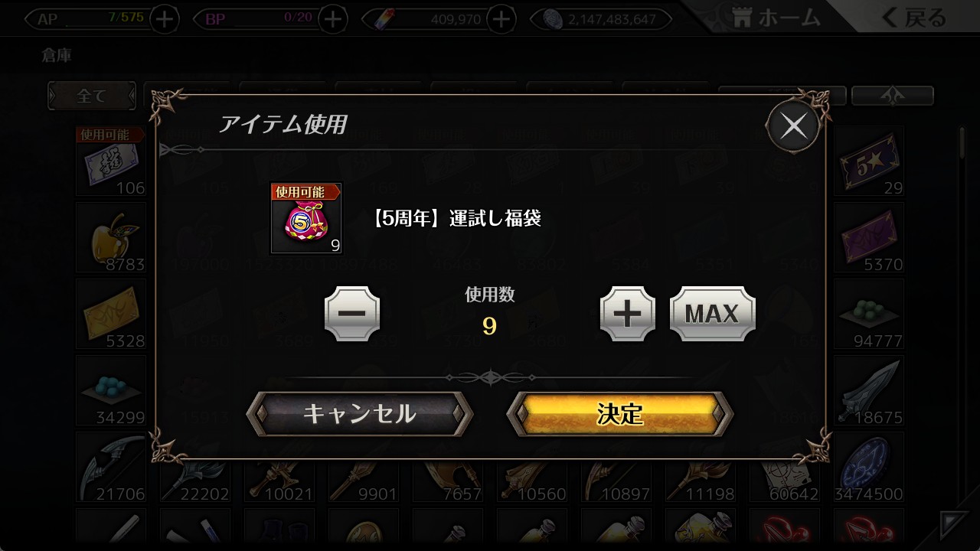Decrease the use count with the minus button
980x551 pixels.
point(352,314)
